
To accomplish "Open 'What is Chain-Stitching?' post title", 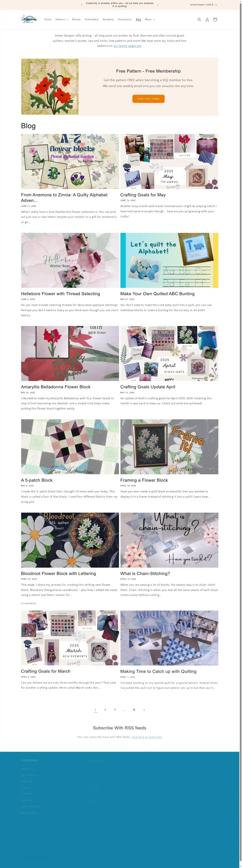I will click(145, 574).
